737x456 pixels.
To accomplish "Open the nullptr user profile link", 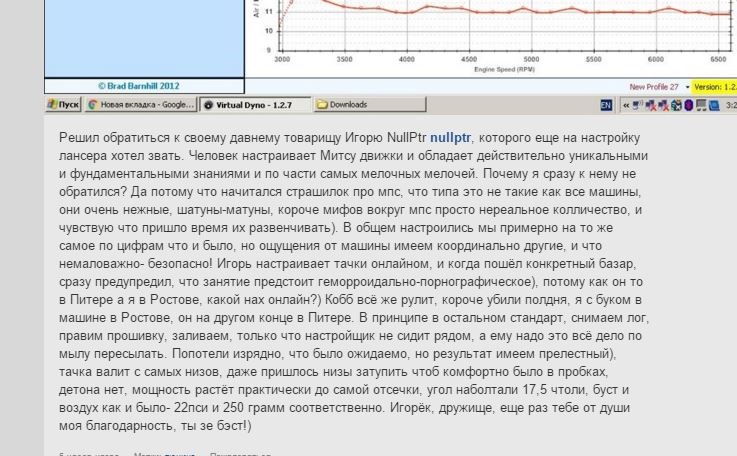I will pyautogui.click(x=450, y=138).
